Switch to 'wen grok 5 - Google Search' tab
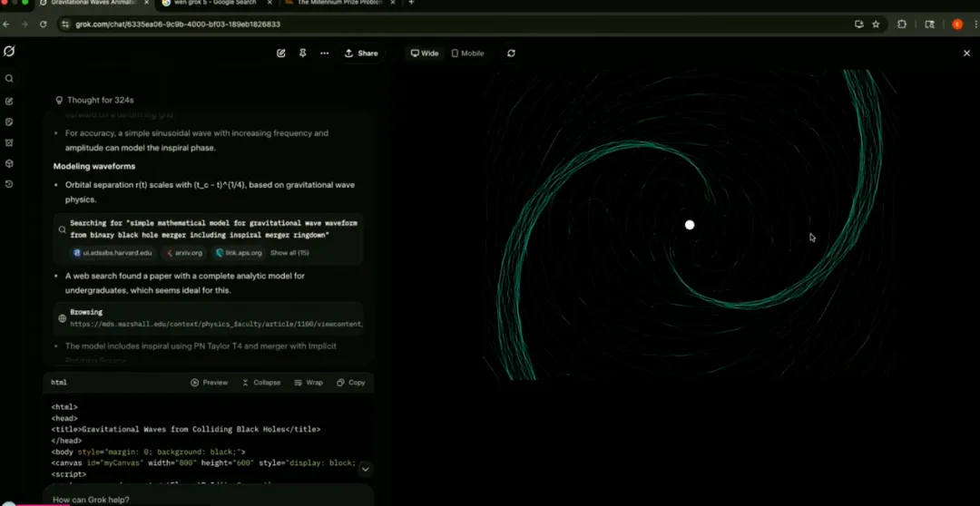This screenshot has width=980, height=506. point(213,3)
